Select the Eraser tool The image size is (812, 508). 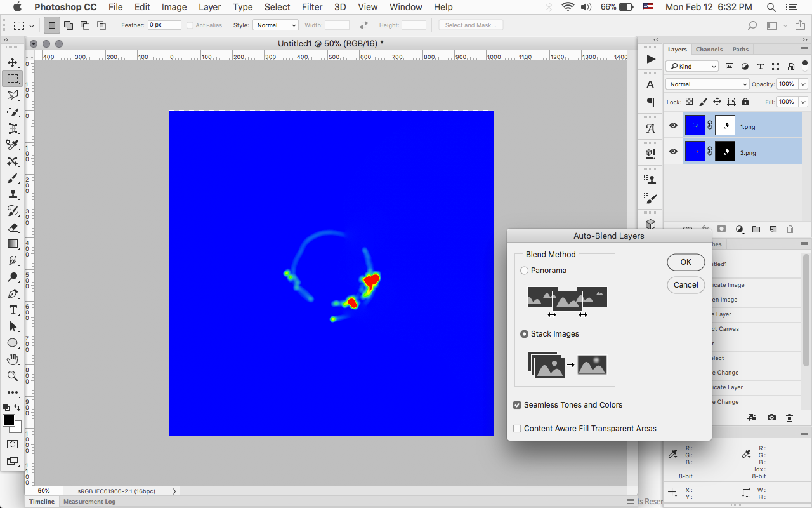pyautogui.click(x=12, y=227)
